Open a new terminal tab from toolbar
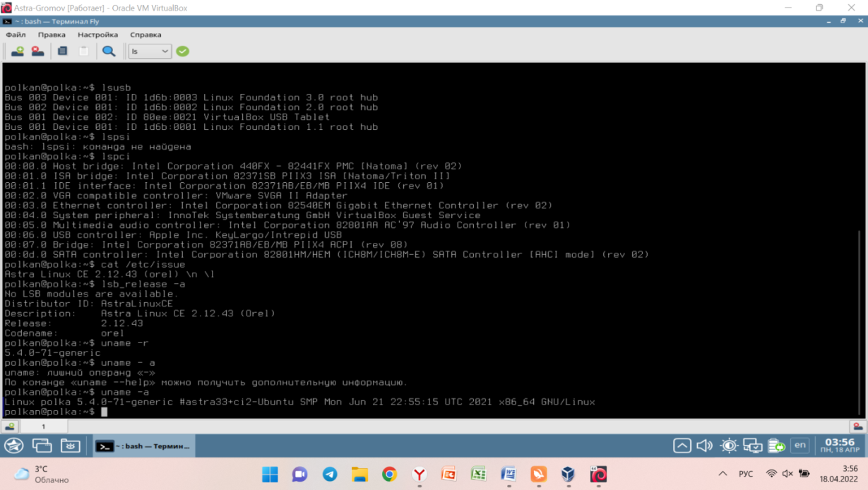The image size is (868, 490). pos(18,51)
